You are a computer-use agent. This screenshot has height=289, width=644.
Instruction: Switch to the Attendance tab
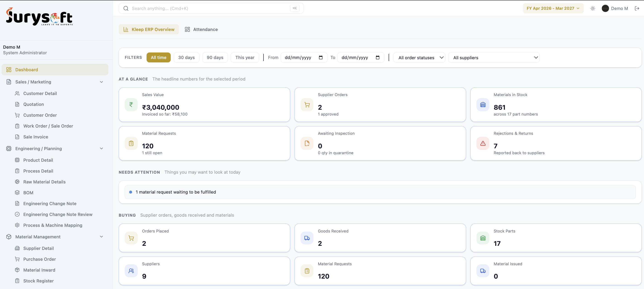pyautogui.click(x=201, y=30)
